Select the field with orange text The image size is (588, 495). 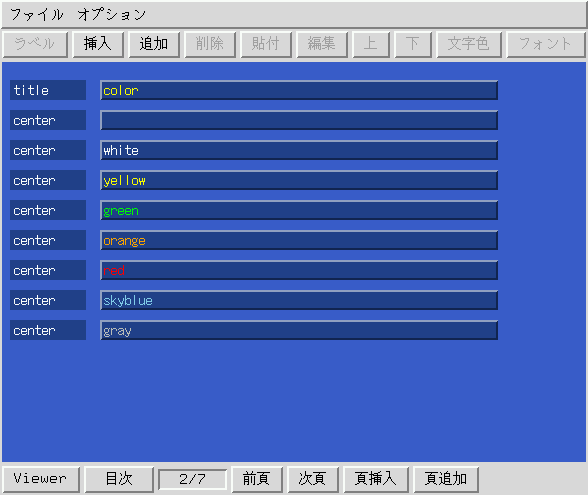[299, 240]
